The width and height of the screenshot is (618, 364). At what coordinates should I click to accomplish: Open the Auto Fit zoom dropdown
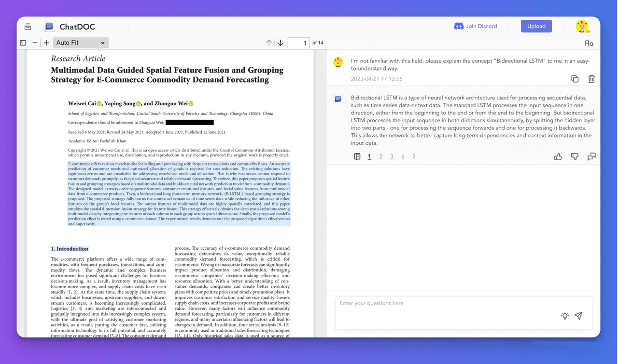(x=81, y=43)
